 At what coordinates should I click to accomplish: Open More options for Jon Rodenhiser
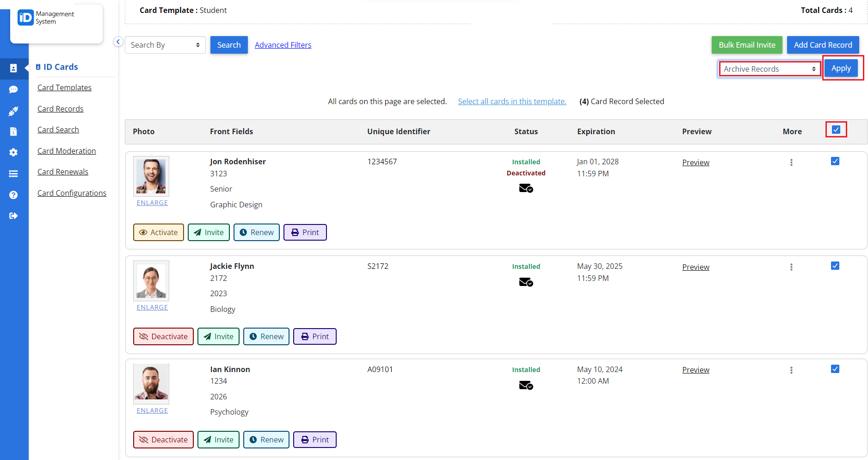pyautogui.click(x=791, y=162)
